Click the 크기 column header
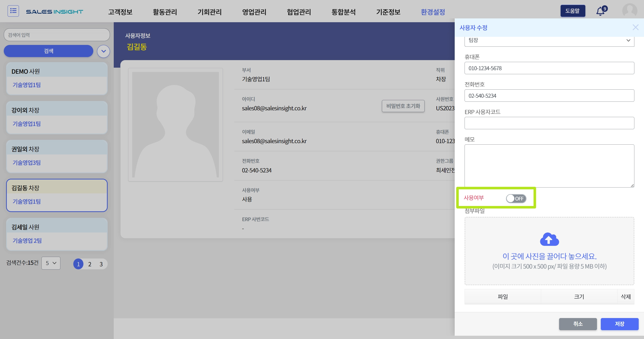644x339 pixels. pyautogui.click(x=579, y=297)
